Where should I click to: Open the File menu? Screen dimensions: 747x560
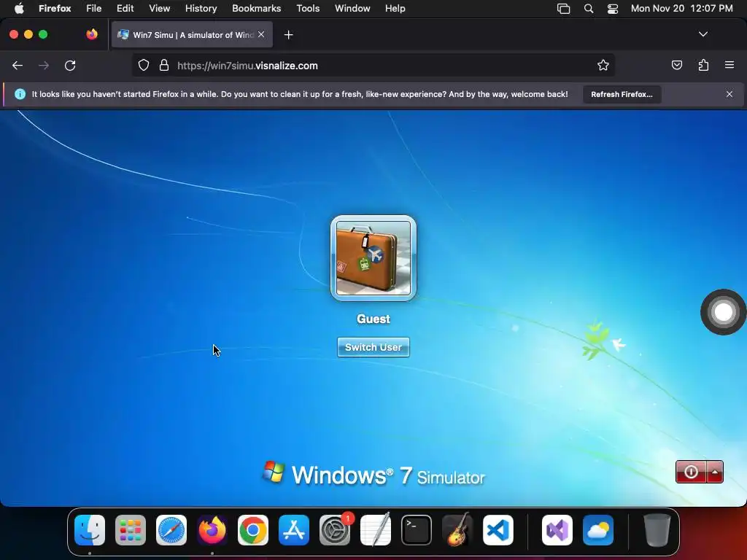94,8
